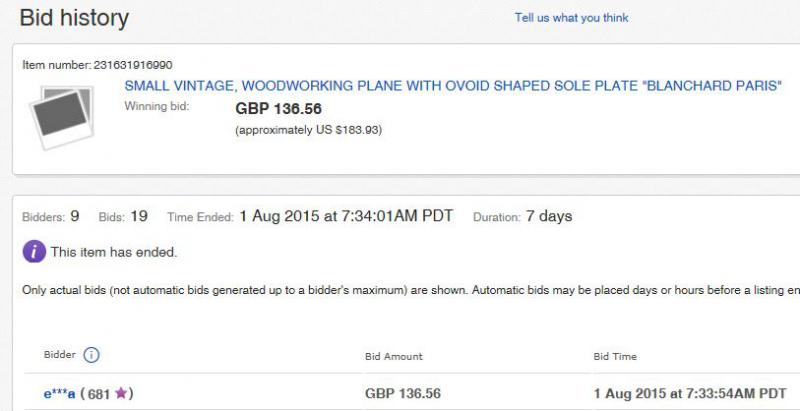Click the feedback score 681
The image size is (800, 411).
click(99, 394)
